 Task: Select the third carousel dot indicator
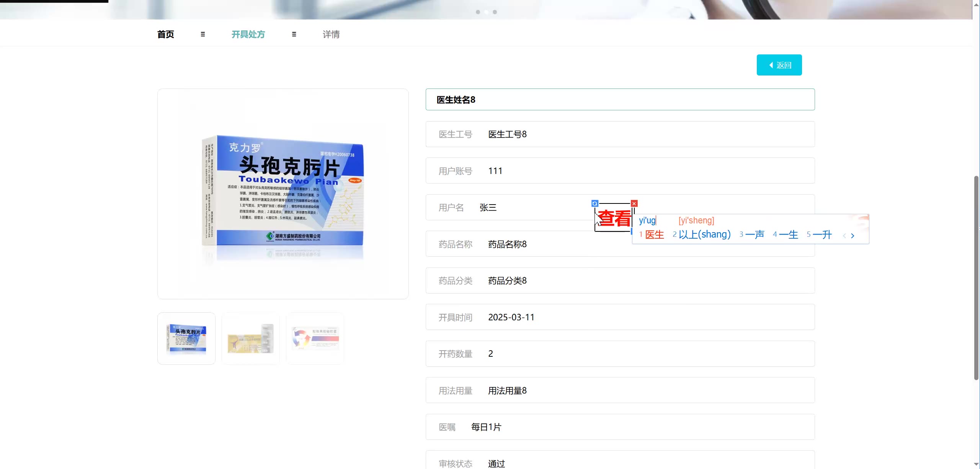(495, 12)
